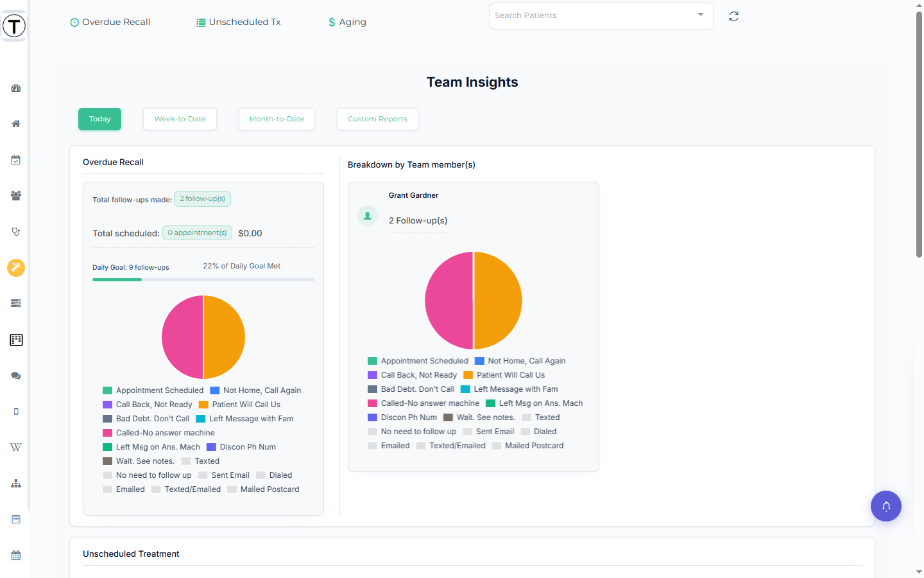
Task: Click the 2 follow-up(s) badge
Action: (202, 199)
